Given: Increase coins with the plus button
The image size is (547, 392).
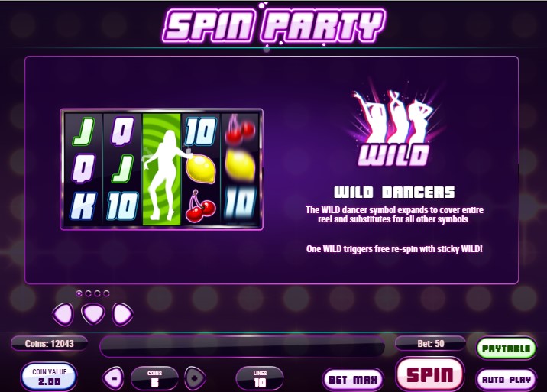Looking at the screenshot, I should pyautogui.click(x=195, y=378).
